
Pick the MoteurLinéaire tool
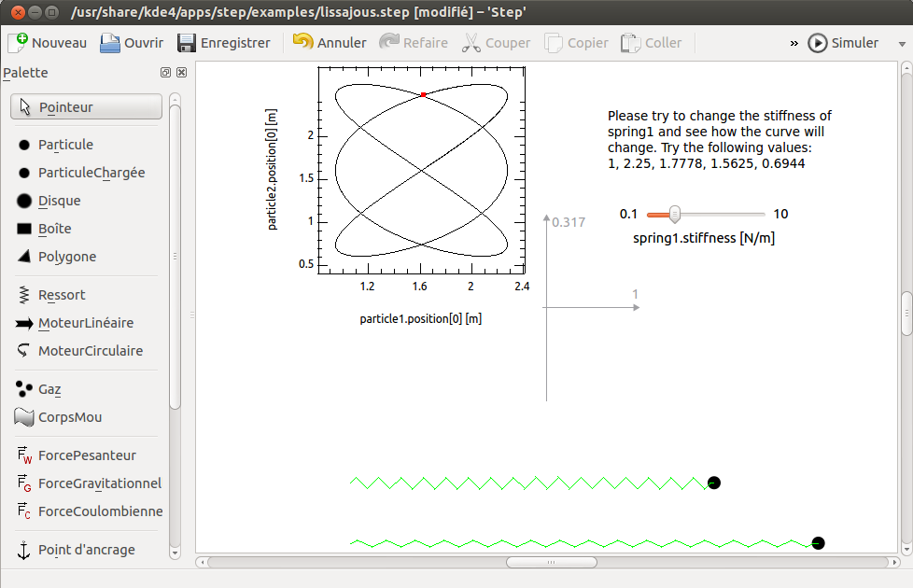pos(85,323)
